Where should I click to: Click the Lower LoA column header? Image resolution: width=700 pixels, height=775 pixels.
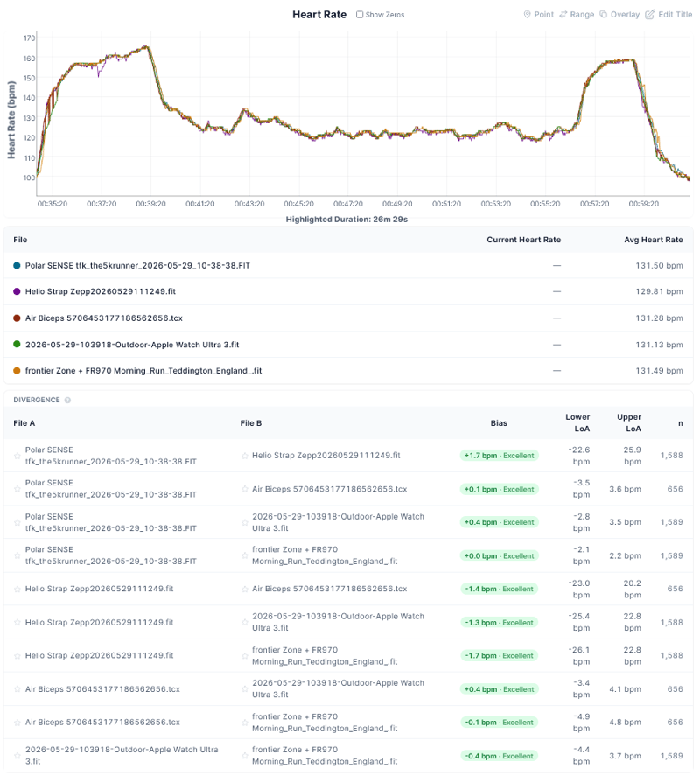coord(577,423)
